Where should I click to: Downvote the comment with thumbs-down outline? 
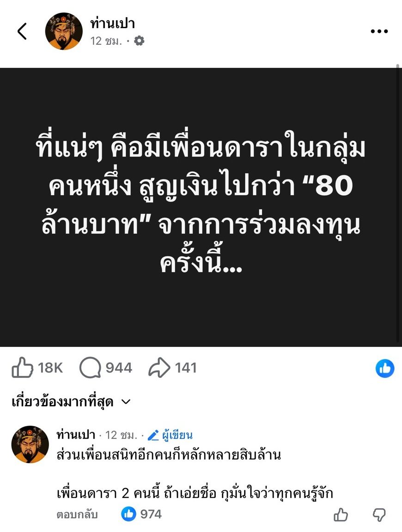click(379, 515)
